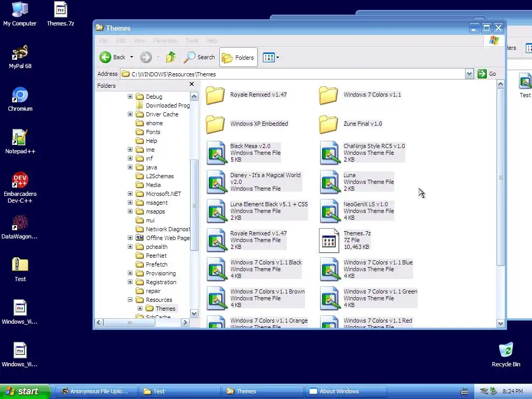This screenshot has width=532, height=399.
Task: Expand Microsoft.NET tree node
Action: click(130, 193)
